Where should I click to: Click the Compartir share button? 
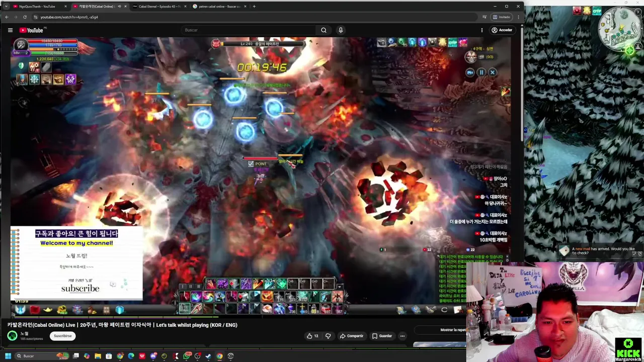point(351,336)
